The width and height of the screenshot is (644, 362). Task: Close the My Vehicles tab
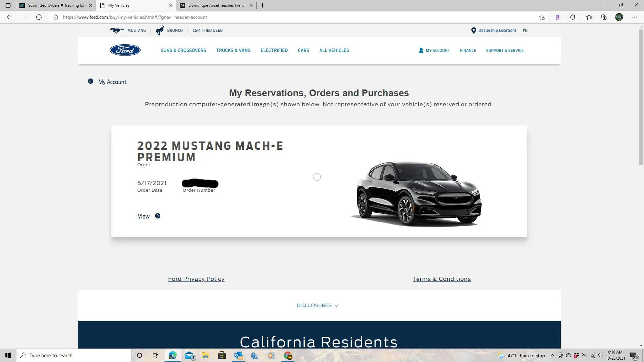click(x=171, y=5)
